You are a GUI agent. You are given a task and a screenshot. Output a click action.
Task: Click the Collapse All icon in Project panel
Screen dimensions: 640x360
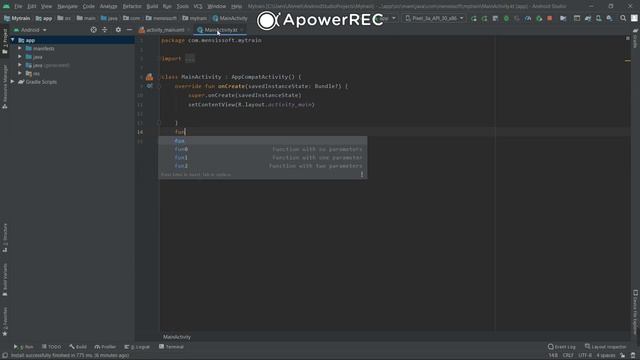tap(105, 30)
